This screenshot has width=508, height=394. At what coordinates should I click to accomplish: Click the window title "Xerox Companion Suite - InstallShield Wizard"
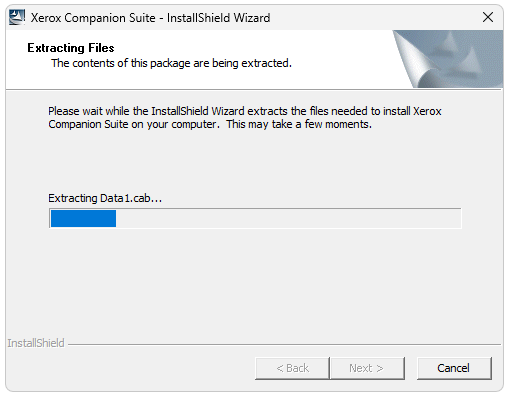150,18
